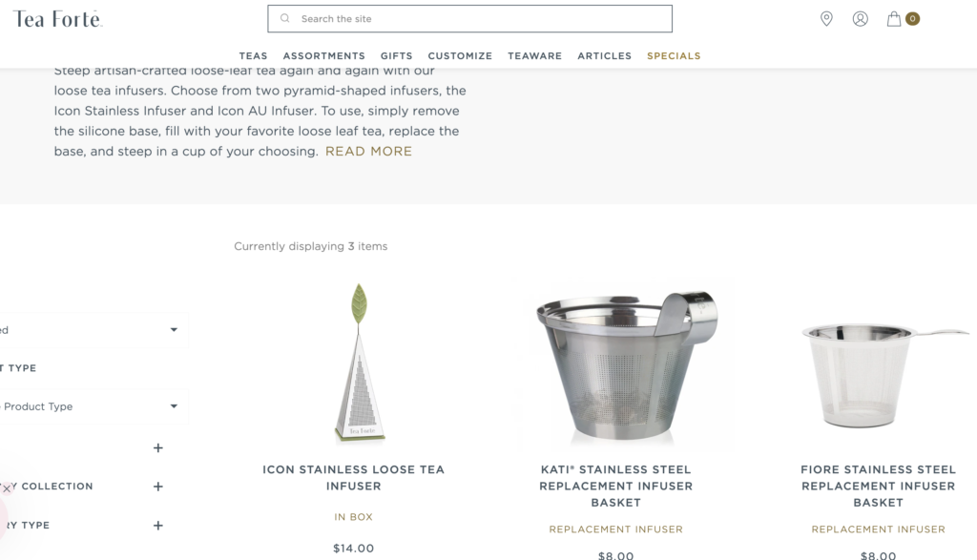Click the Tea Forte logo
Image resolution: width=977 pixels, height=560 pixels.
(57, 19)
